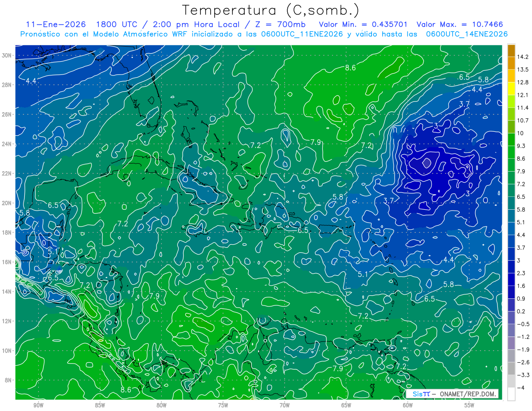Viewport: 532px width, 411px height.
Task: Click the "14N" latitude axis label
Action: coord(8,291)
